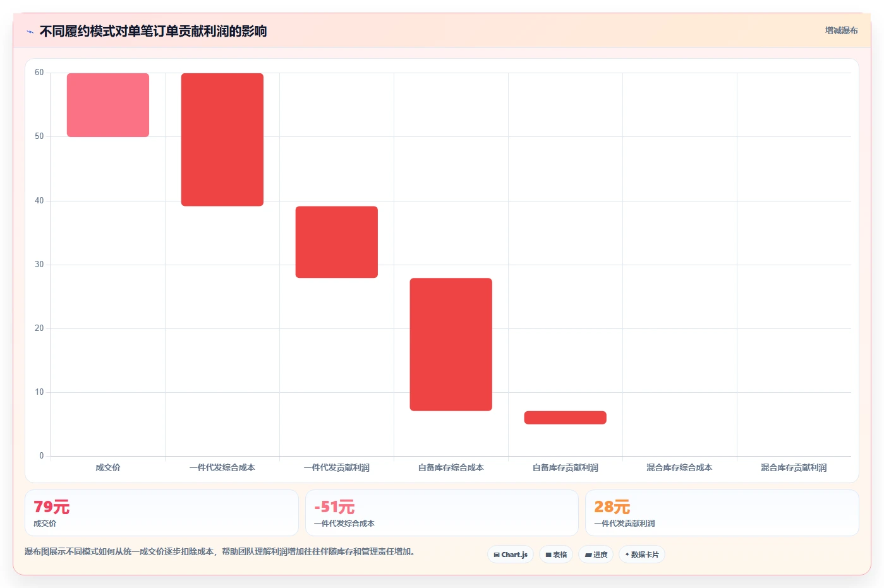
Task: Click y-axis tick label 50
Action: point(39,136)
